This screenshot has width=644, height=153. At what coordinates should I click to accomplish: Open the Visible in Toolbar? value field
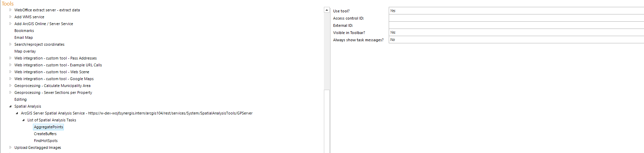[x=516, y=32]
